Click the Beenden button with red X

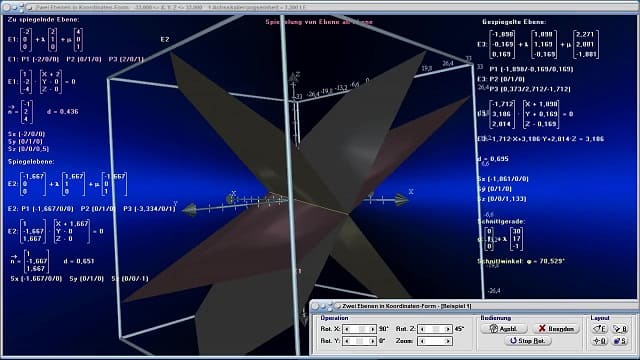click(x=556, y=329)
